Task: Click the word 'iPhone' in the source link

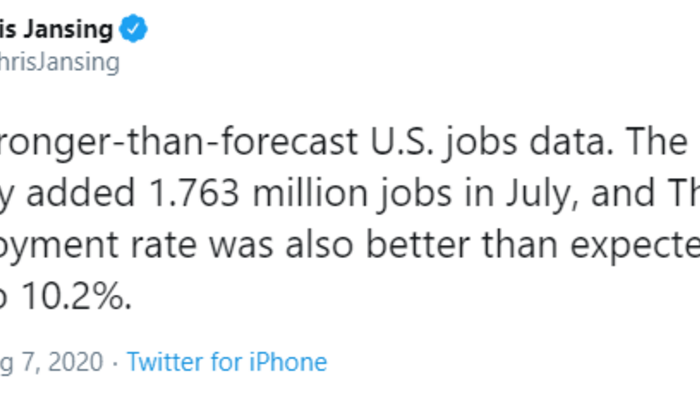Action: (x=289, y=361)
